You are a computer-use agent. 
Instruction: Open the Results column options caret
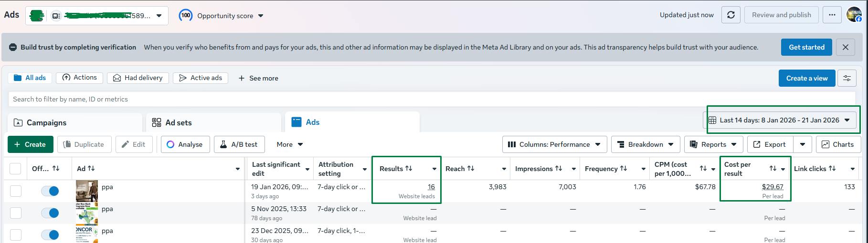pos(434,169)
